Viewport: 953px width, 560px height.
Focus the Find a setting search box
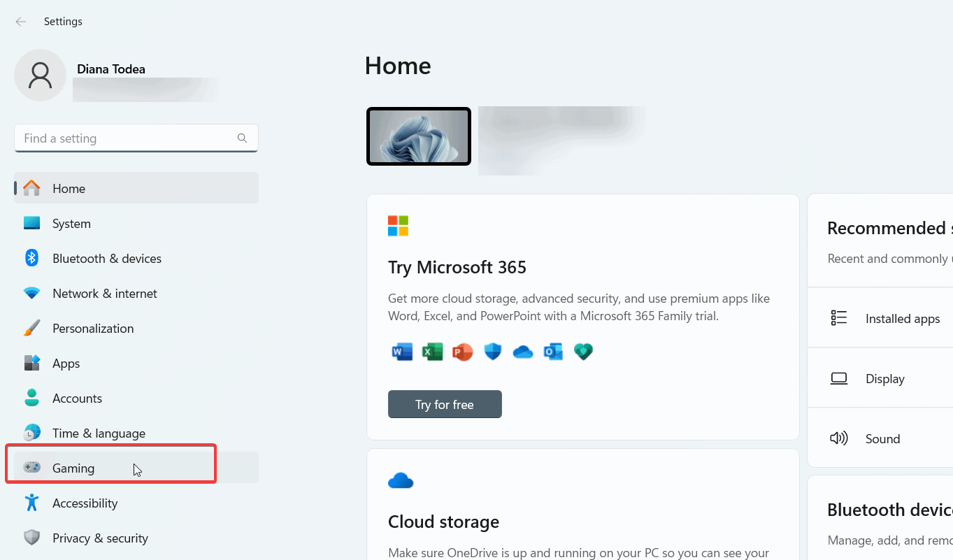click(x=126, y=138)
